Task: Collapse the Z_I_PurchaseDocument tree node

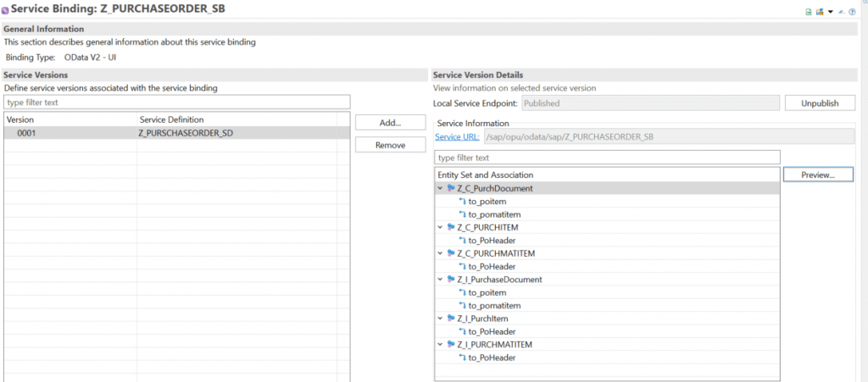Action: tap(441, 280)
